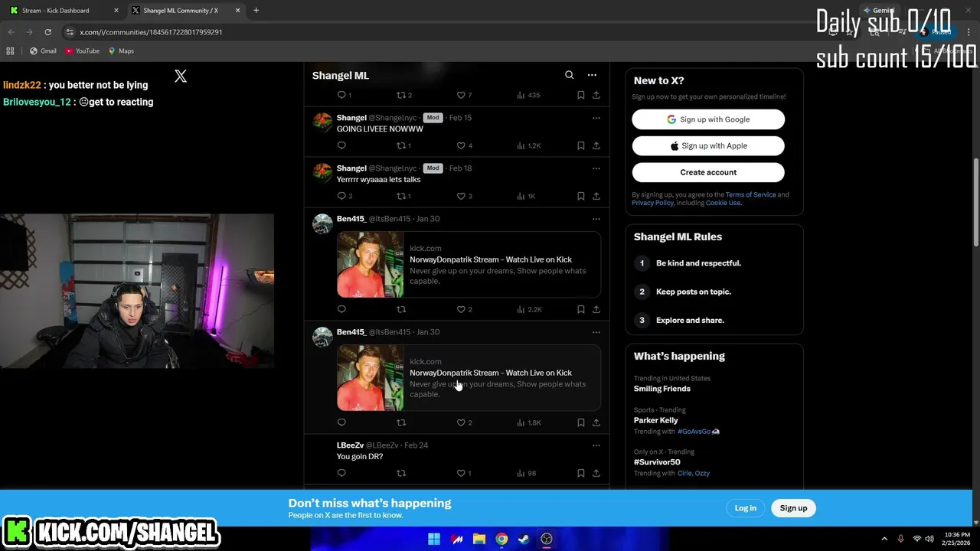Open the Cookie Use link
Viewport: 980px width, 551px height.
coord(723,203)
